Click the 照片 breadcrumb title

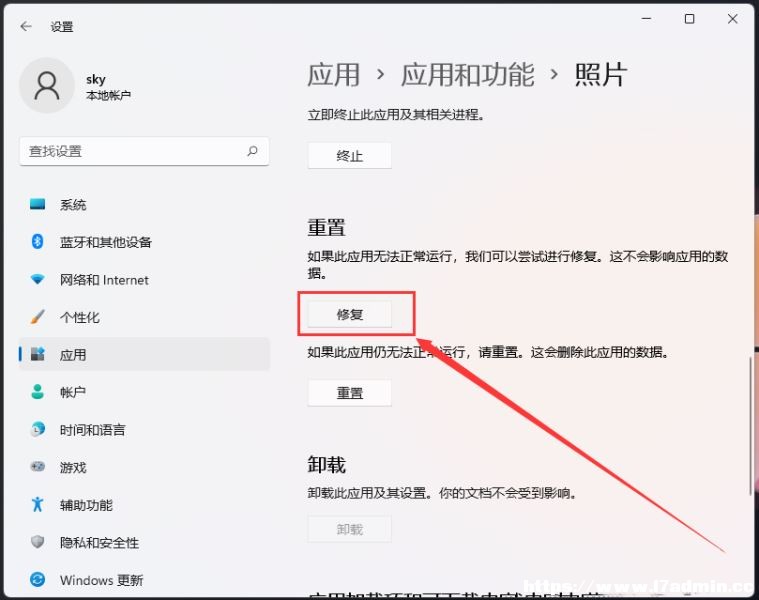(x=601, y=75)
